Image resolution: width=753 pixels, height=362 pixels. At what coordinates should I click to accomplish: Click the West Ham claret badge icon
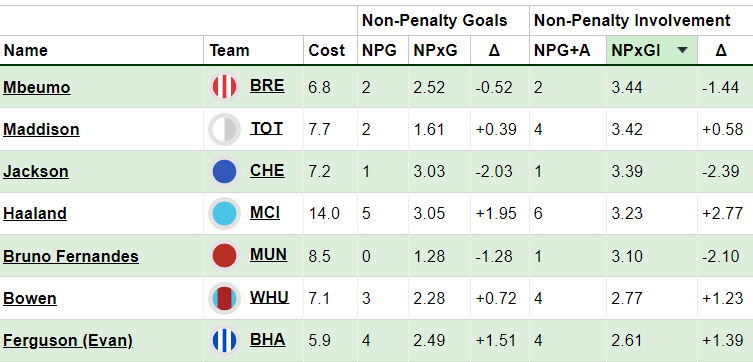tap(224, 298)
